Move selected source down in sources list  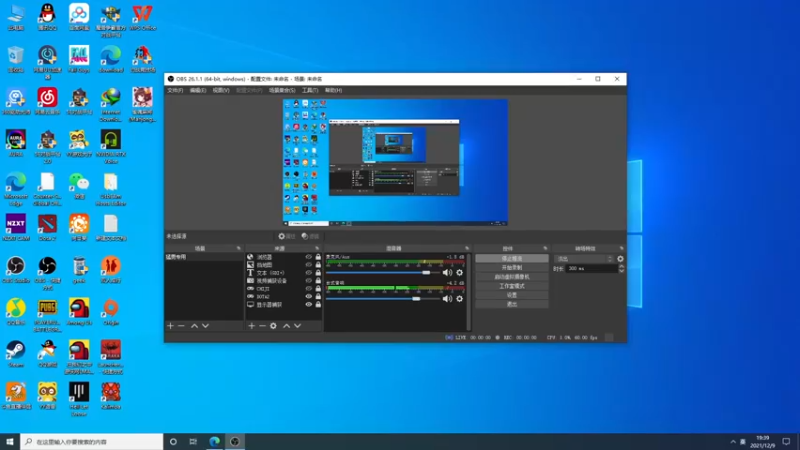click(x=297, y=326)
